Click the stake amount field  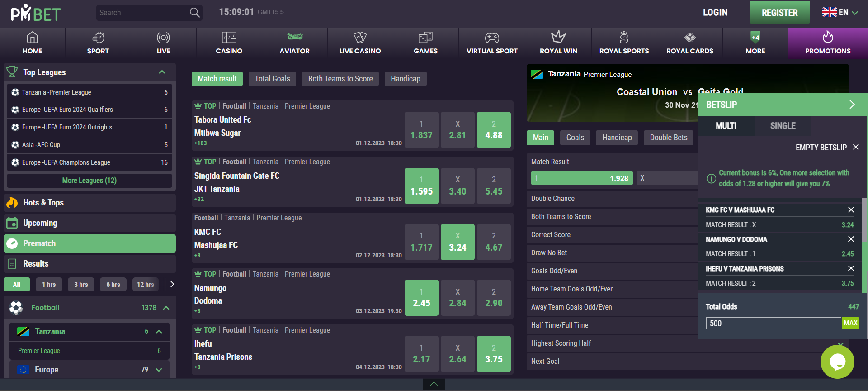point(773,323)
